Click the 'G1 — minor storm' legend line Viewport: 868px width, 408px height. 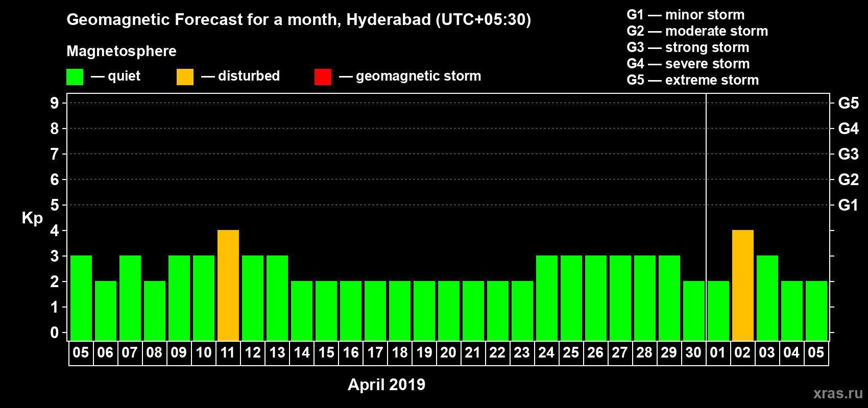pos(685,15)
